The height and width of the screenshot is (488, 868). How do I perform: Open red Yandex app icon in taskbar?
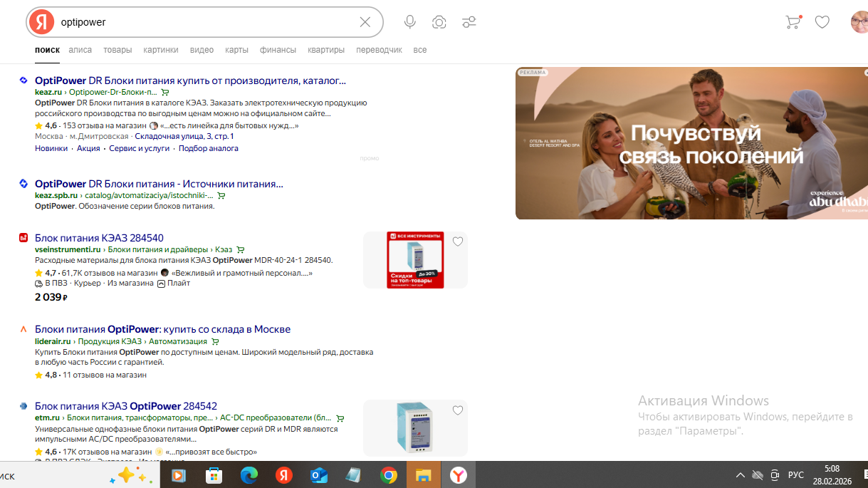283,475
